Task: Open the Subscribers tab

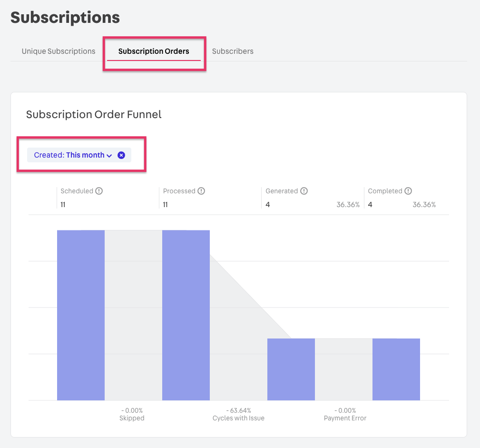Action: point(233,51)
